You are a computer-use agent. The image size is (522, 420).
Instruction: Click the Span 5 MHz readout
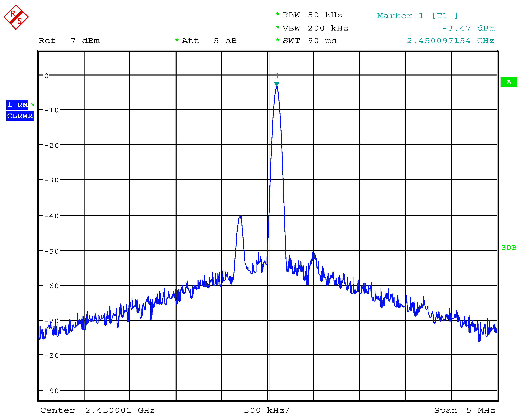pos(465,410)
